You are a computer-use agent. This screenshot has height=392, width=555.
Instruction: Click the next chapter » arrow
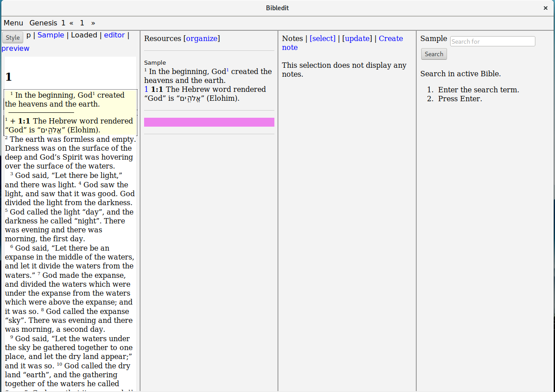coord(93,23)
